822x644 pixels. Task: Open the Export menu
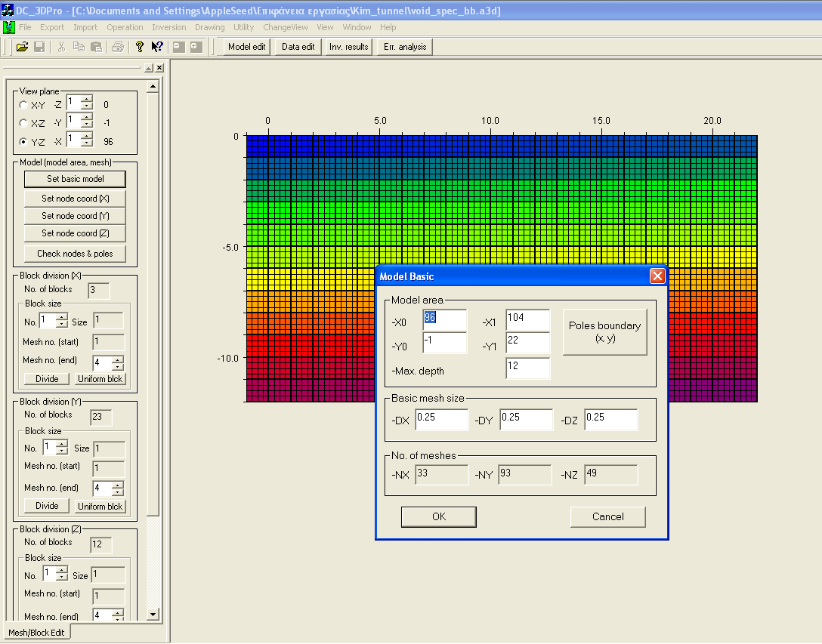pos(52,27)
